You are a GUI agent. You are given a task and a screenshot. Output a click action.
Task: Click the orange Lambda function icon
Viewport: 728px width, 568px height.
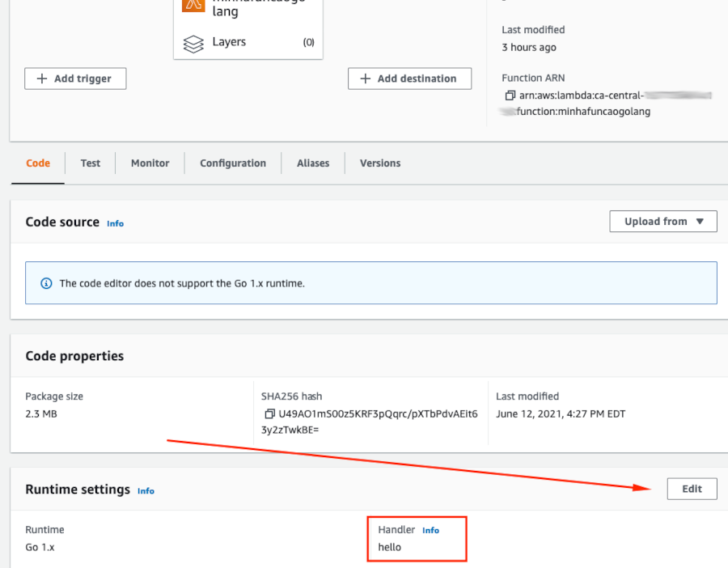(193, 5)
